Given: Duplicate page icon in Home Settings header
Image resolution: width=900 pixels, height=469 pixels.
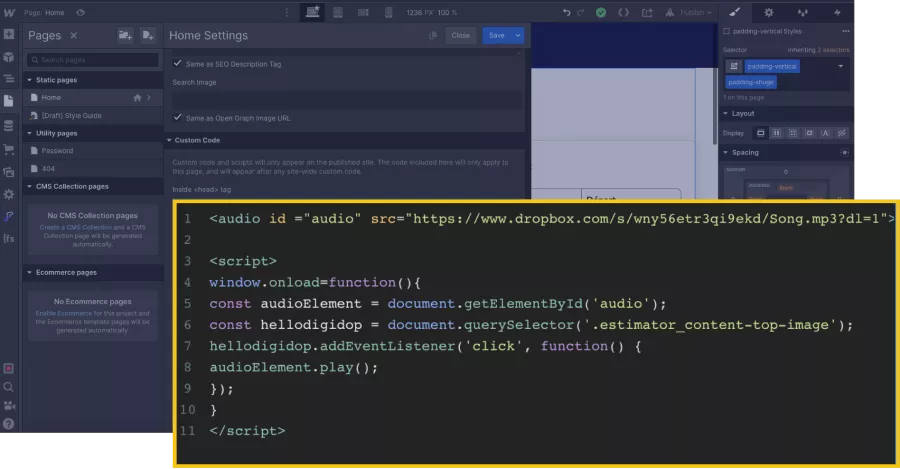Looking at the screenshot, I should click(x=433, y=36).
